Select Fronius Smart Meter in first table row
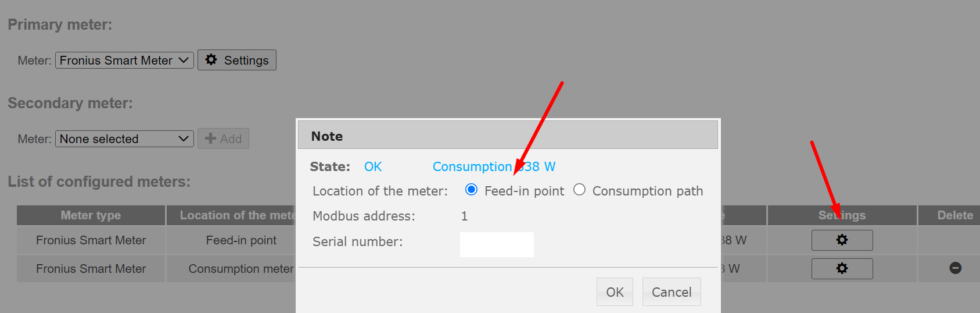 pyautogui.click(x=91, y=240)
